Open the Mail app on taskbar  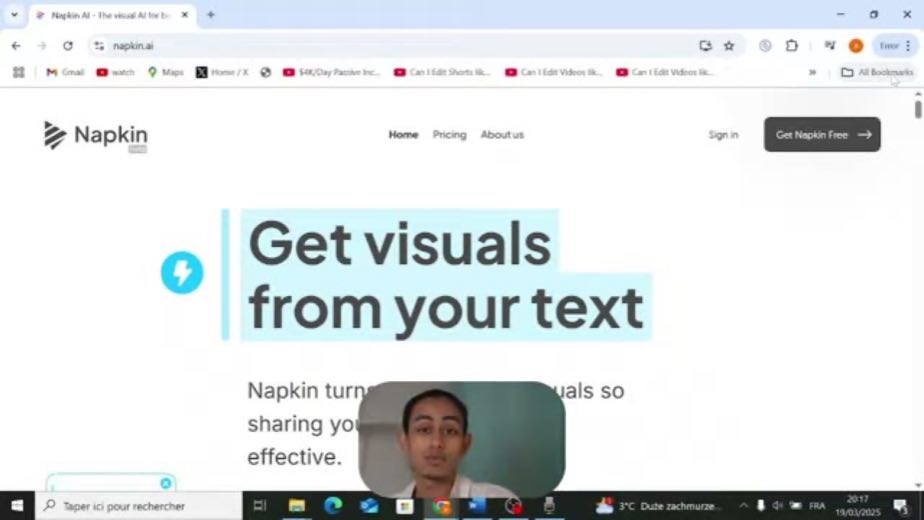pos(369,505)
